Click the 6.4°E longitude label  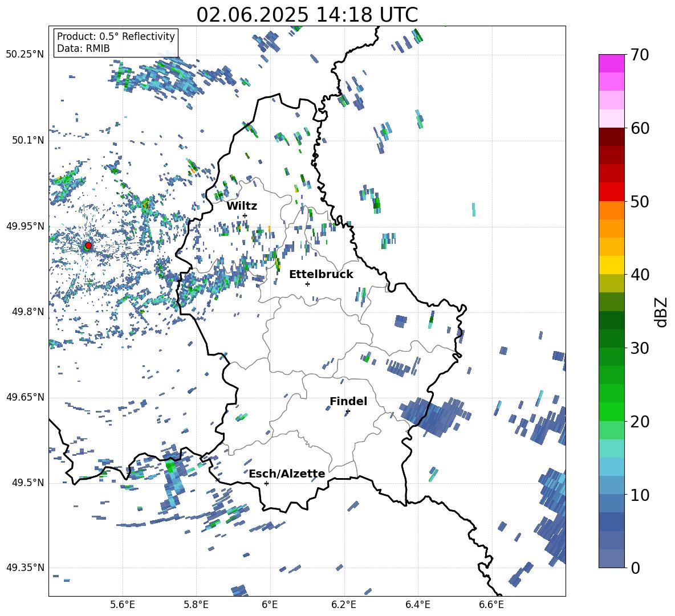pos(417,605)
